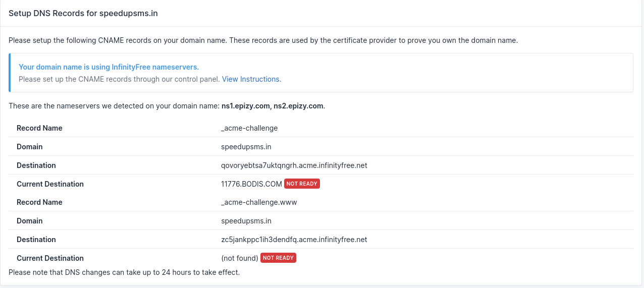Click the Domain label below _acme-challenge.www row
The height and width of the screenshot is (288, 644).
click(30, 221)
